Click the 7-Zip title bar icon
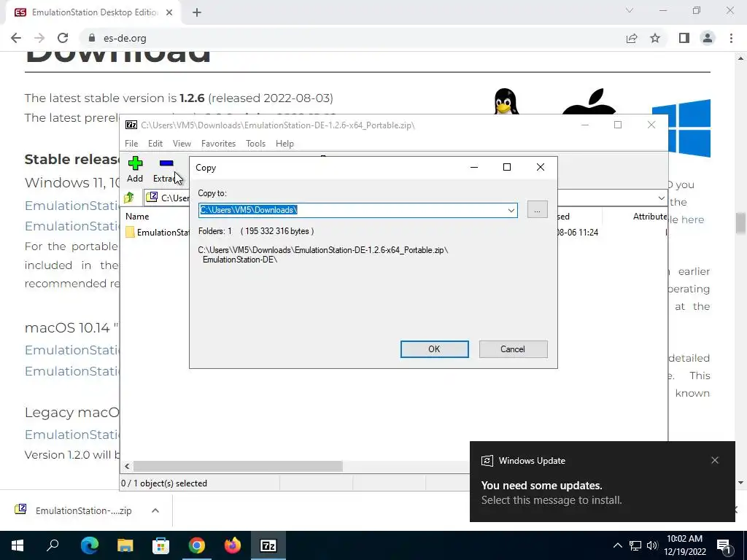Image resolution: width=747 pixels, height=560 pixels. tap(131, 125)
